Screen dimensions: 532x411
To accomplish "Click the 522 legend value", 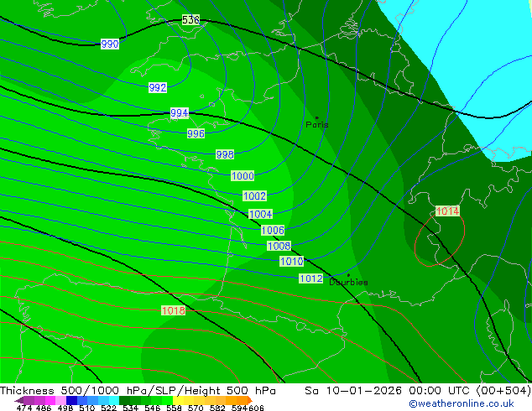I will 108,408.
